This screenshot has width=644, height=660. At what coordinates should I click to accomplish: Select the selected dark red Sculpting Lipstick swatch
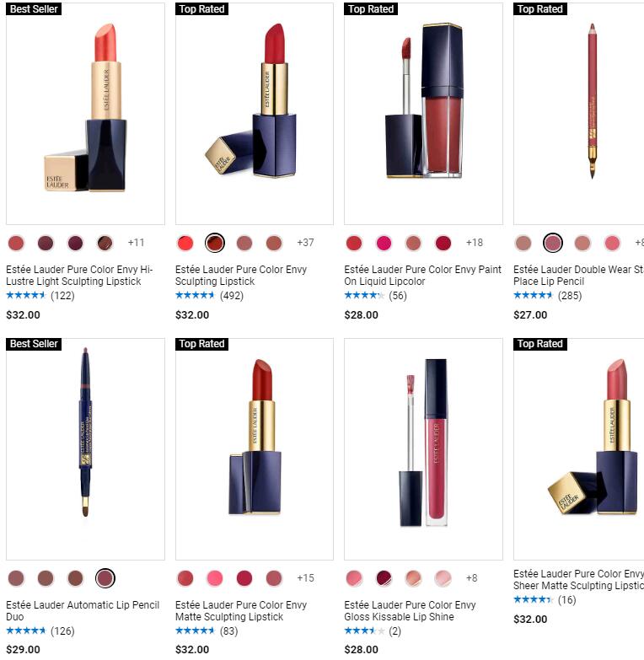(x=215, y=243)
